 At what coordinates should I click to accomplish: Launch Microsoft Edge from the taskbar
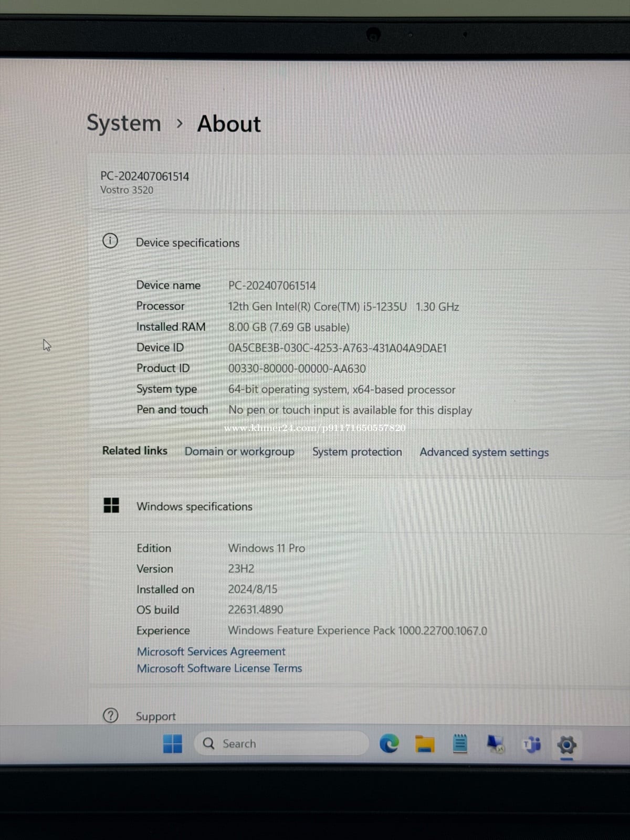pyautogui.click(x=389, y=743)
